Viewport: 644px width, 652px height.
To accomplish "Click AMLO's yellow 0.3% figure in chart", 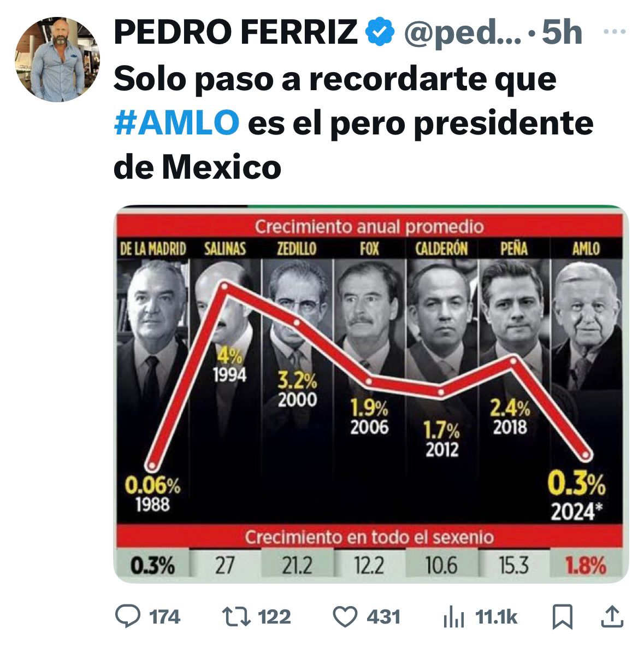I will 576,484.
